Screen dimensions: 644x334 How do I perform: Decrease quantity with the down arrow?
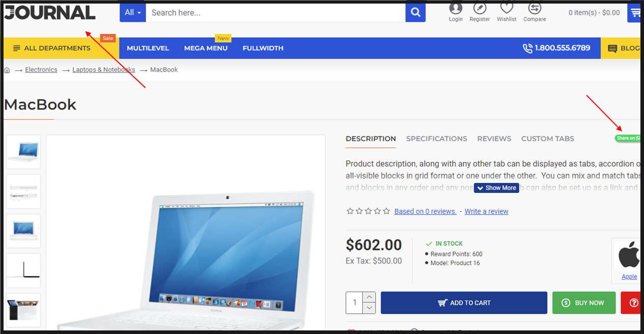(x=370, y=308)
